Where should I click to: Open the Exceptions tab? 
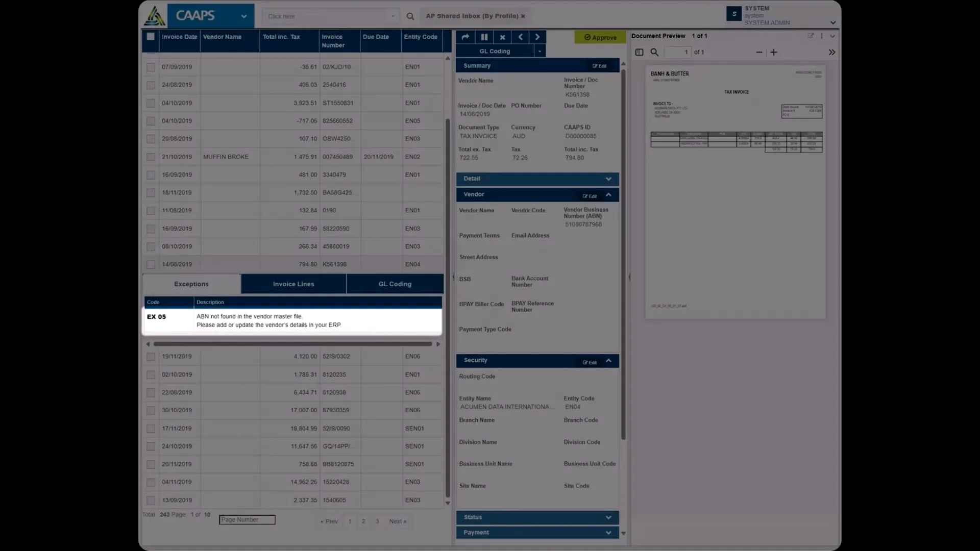click(191, 284)
